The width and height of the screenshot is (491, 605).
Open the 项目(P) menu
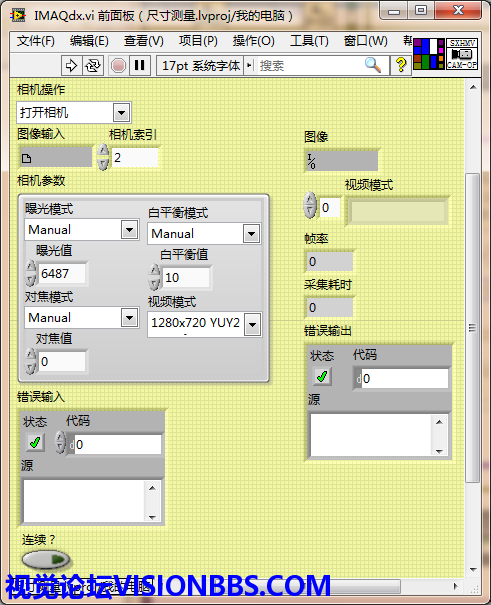[198, 41]
